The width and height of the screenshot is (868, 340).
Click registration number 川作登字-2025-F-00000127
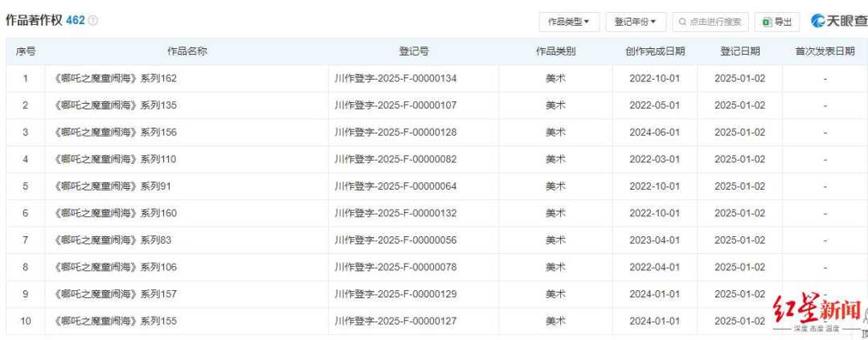[395, 322]
